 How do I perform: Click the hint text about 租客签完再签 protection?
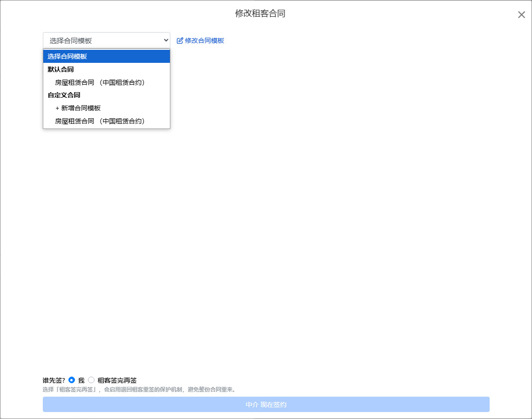click(x=139, y=390)
